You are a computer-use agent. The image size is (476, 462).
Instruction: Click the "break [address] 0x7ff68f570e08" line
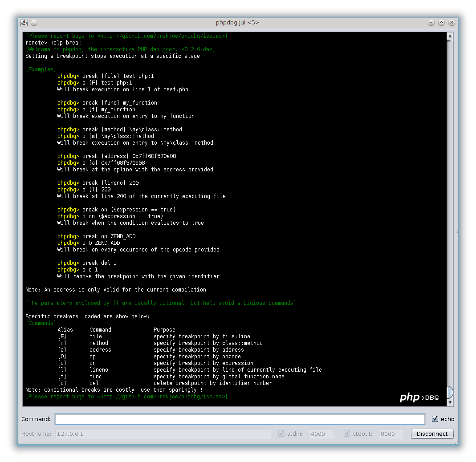point(117,156)
